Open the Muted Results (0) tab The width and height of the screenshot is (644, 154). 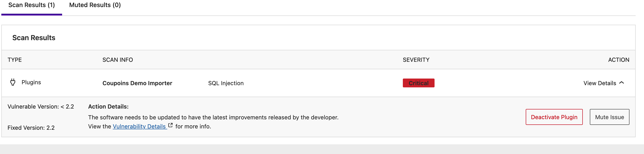click(x=95, y=5)
